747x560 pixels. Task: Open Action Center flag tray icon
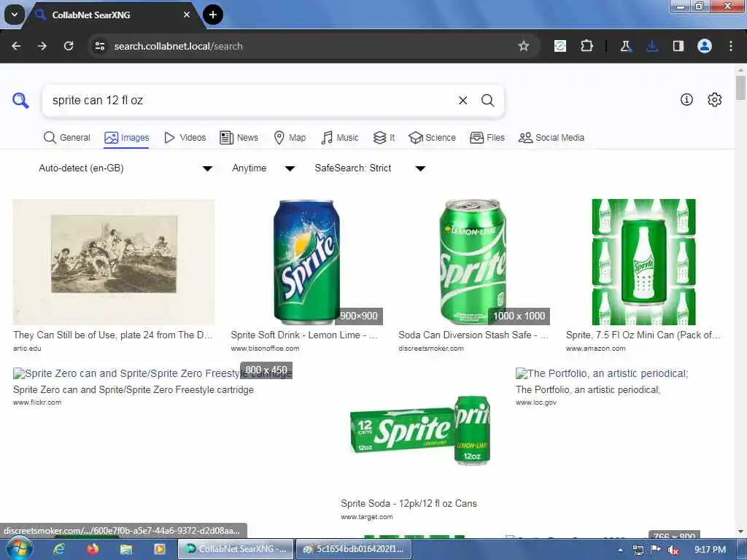(x=656, y=550)
